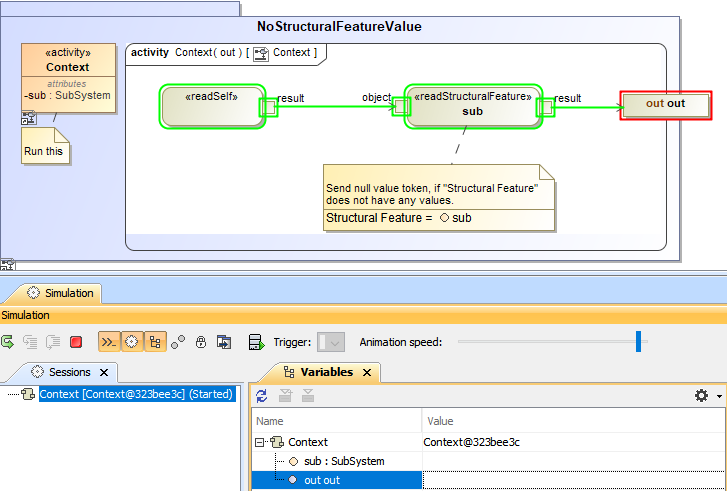
Task: Click the grayed Step Over icon
Action: click(x=30, y=343)
